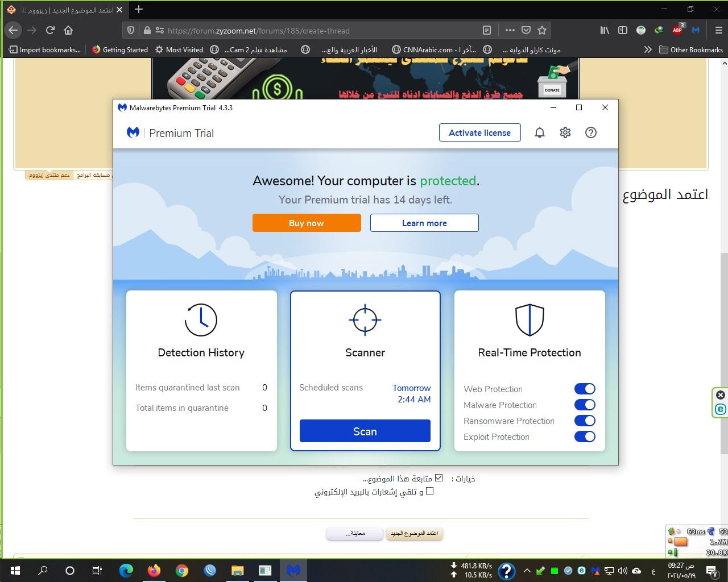The height and width of the screenshot is (582, 728).
Task: Launch Microsoft Edge from taskbar
Action: 126,570
